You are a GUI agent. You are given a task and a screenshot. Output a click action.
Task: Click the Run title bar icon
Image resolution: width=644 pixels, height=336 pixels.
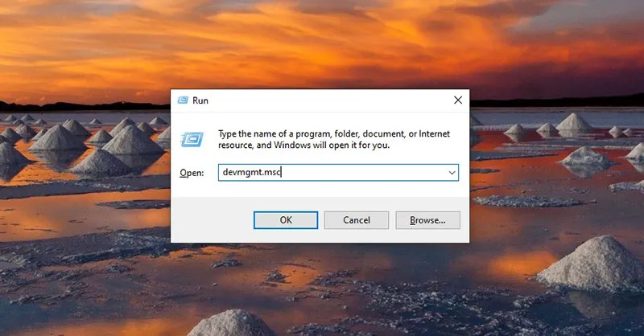183,100
